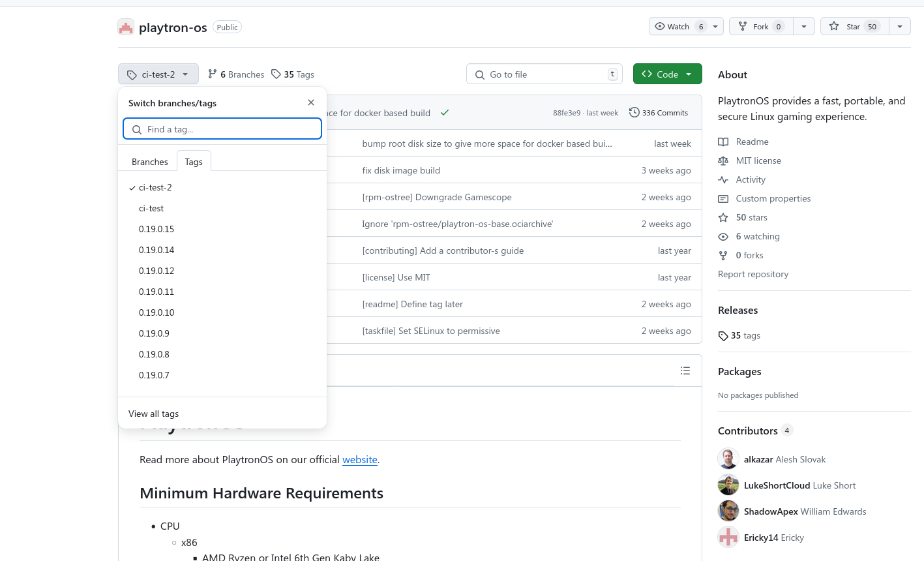Open commit '[readme] Define tag later'

pos(412,304)
